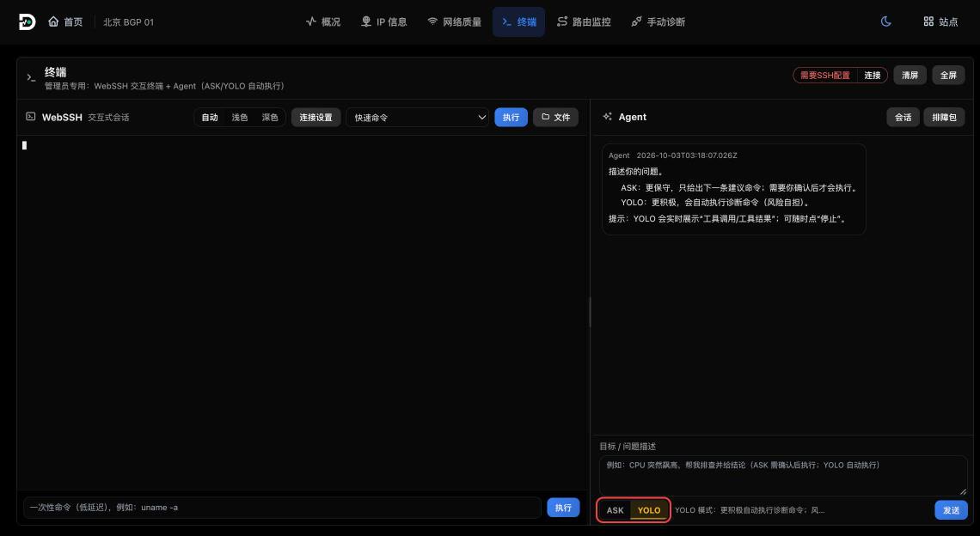Switch agent mode to ASK
Screen dimensions: 980x536
(x=615, y=510)
